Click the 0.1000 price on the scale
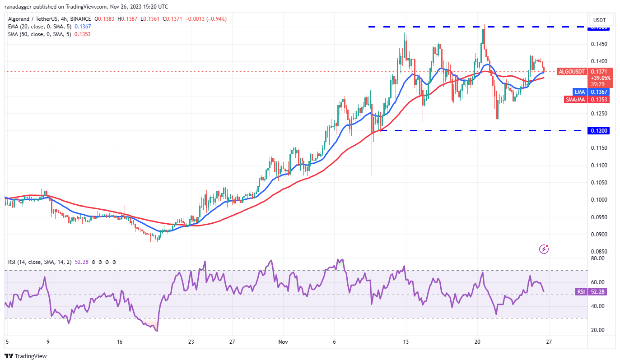Image resolution: width=620 pixels, height=364 pixels. (x=600, y=200)
